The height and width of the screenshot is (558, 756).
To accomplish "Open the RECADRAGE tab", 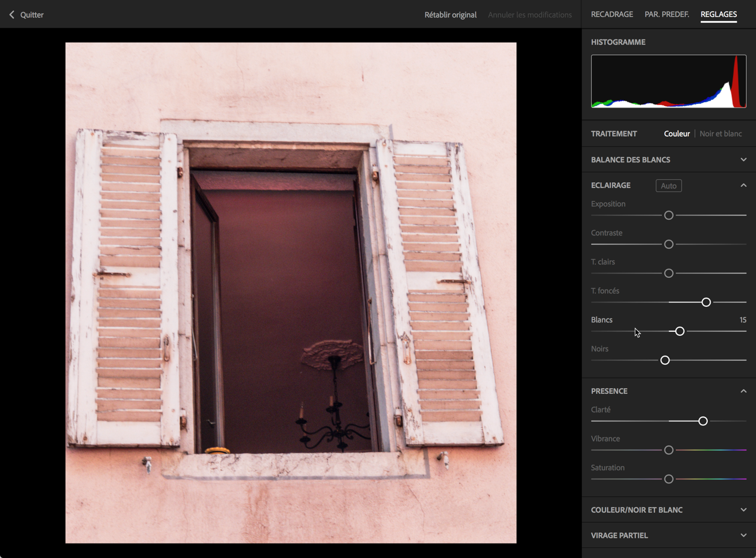I will point(612,14).
